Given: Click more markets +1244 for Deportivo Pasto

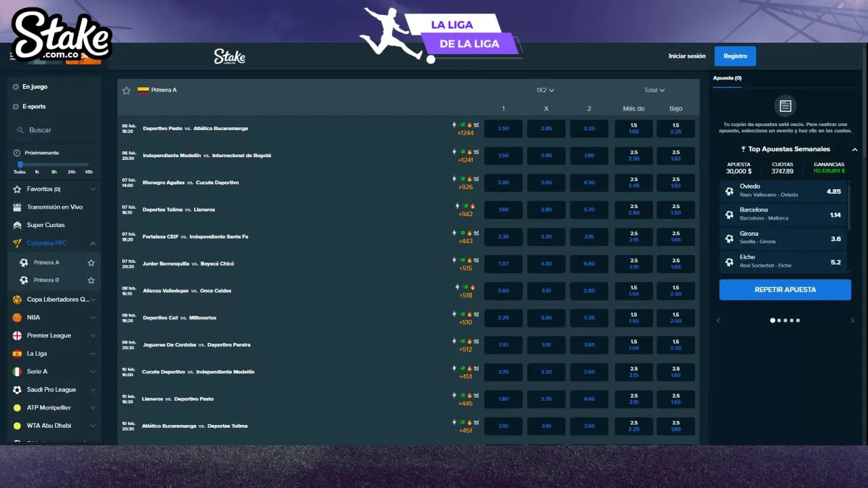Looking at the screenshot, I should tap(465, 133).
